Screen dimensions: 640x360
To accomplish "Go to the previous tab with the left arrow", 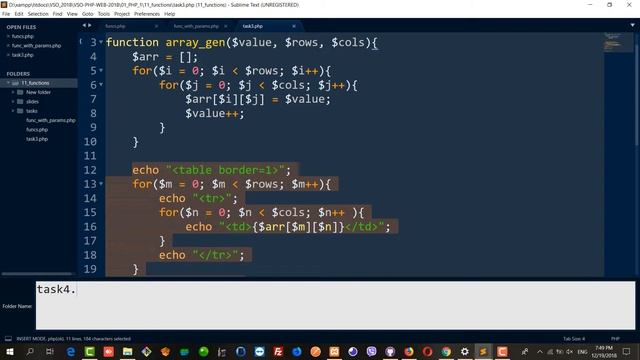I will point(84,25).
